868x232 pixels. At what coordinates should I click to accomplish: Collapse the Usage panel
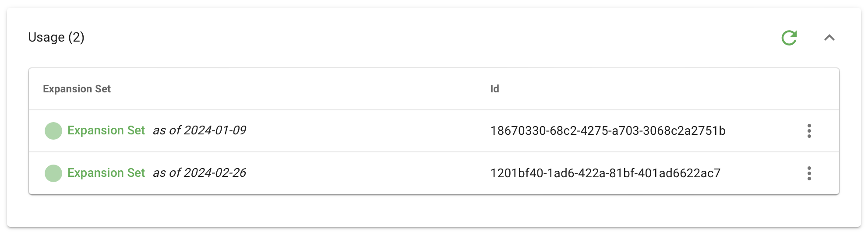[829, 38]
